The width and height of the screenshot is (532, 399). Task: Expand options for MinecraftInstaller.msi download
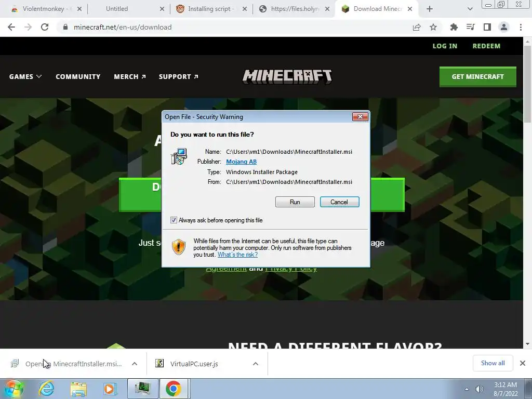[x=135, y=364]
